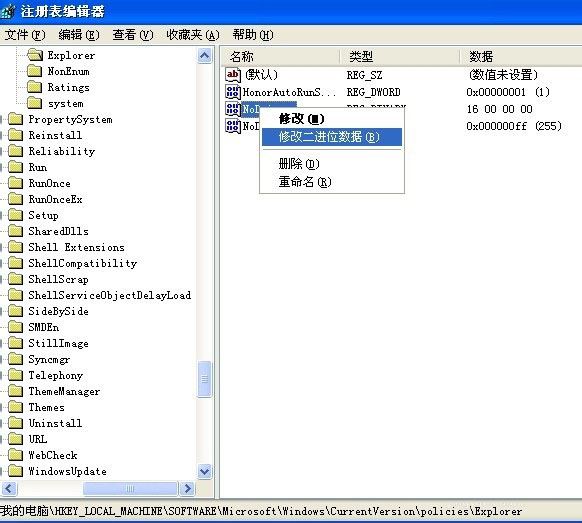Choose 删除 in the context menu
The height and width of the screenshot is (523, 582).
(299, 164)
